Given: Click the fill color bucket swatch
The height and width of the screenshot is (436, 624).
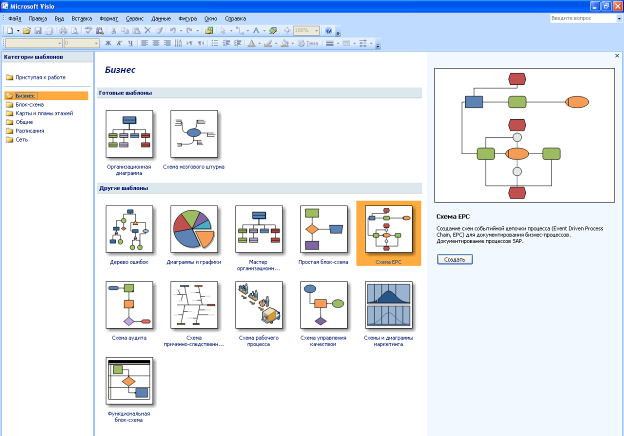Looking at the screenshot, I should pyautogui.click(x=285, y=43).
